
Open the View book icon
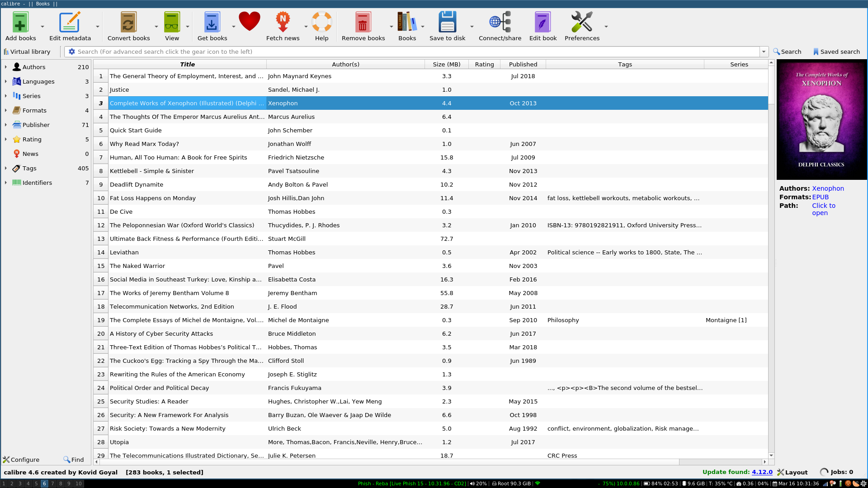click(x=172, y=23)
